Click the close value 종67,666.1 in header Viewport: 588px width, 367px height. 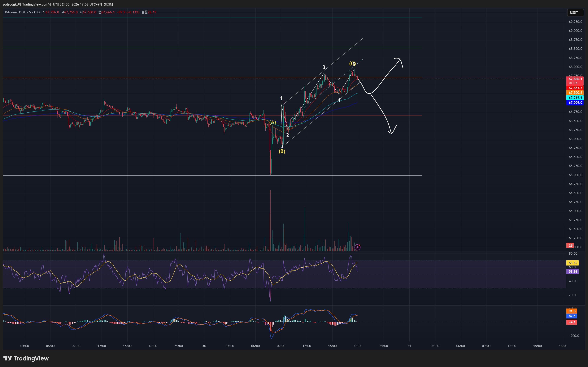coord(106,12)
